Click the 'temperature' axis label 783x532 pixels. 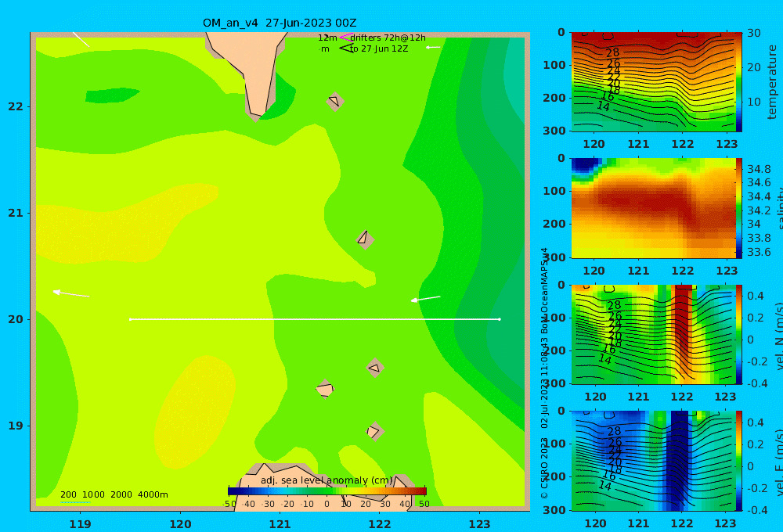(773, 82)
